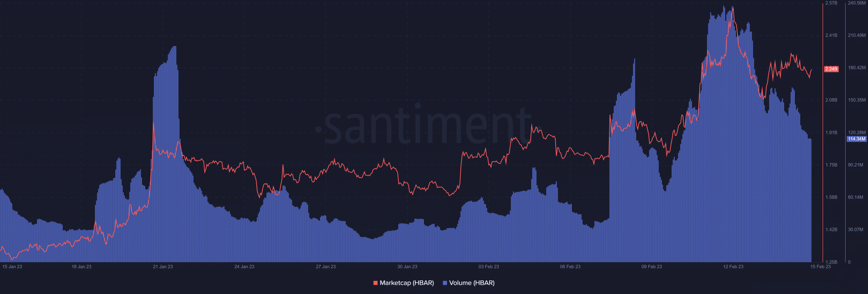This screenshot has width=868, height=294.
Task: Click the 06 Feb 23 date label
Action: [570, 267]
